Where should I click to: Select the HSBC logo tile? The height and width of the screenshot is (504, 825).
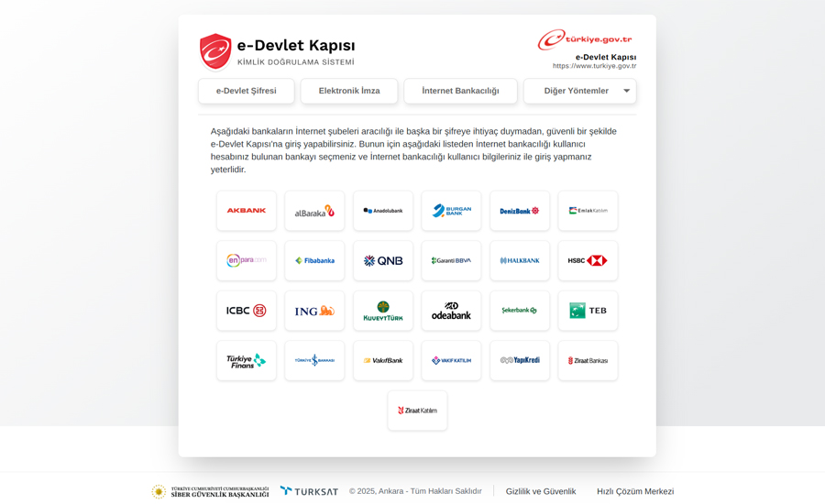click(x=588, y=260)
